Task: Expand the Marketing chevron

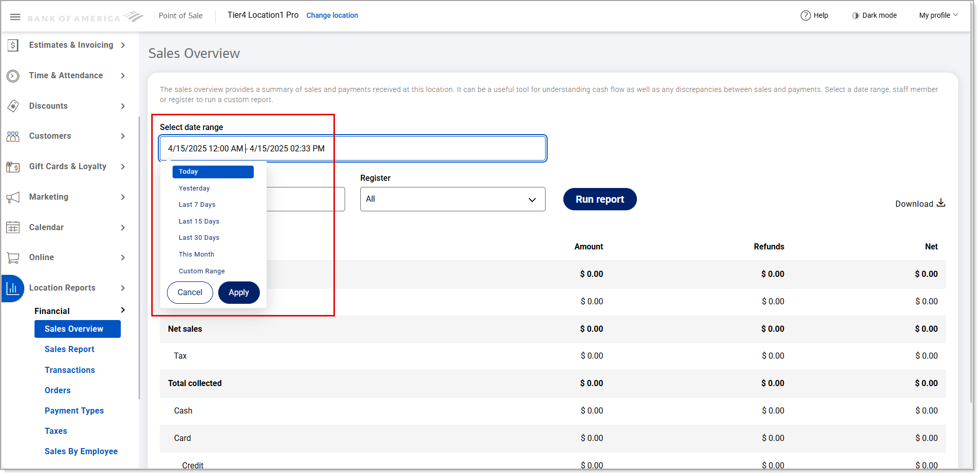Action: [123, 197]
